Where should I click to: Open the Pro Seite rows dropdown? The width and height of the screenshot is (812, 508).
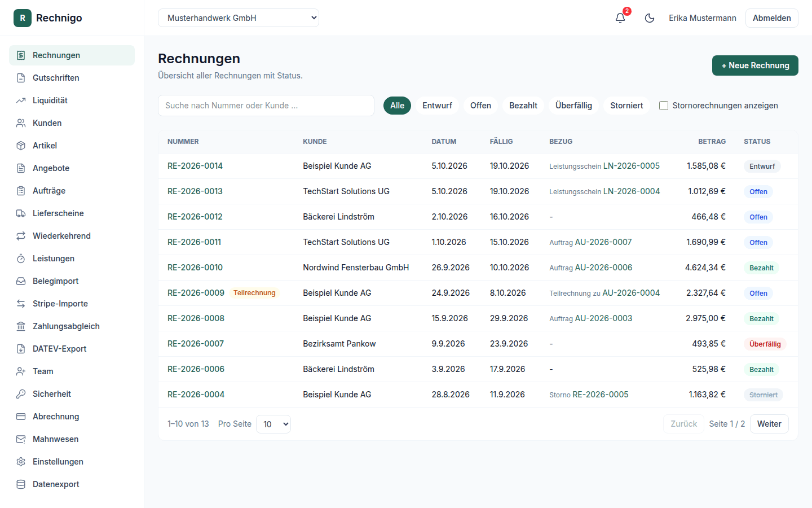click(x=273, y=424)
